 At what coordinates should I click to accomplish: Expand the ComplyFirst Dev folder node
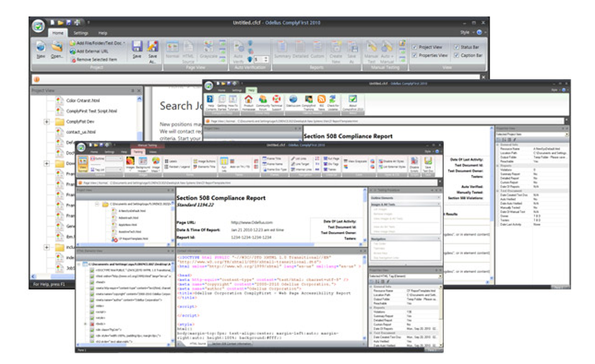46,122
